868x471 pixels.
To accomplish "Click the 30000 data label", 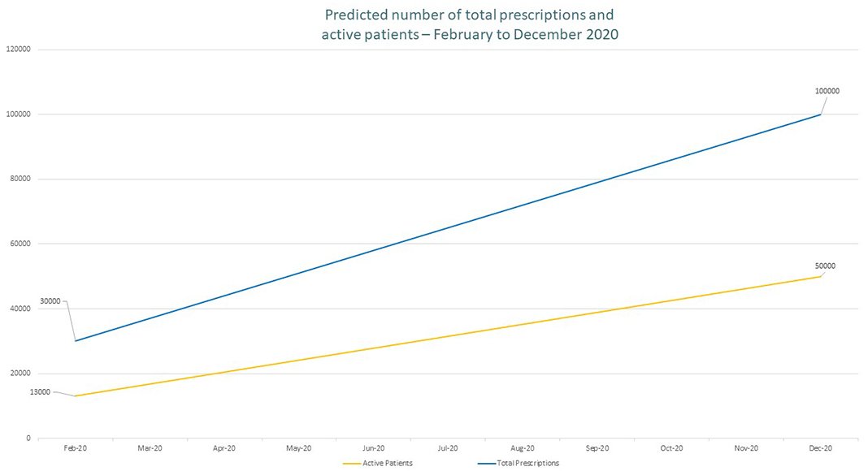I will pyautogui.click(x=50, y=301).
